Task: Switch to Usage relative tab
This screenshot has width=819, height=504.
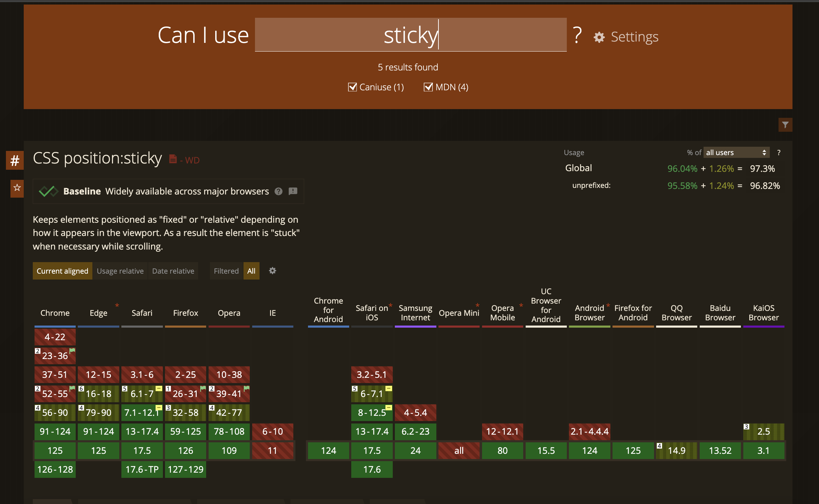Action: tap(120, 271)
